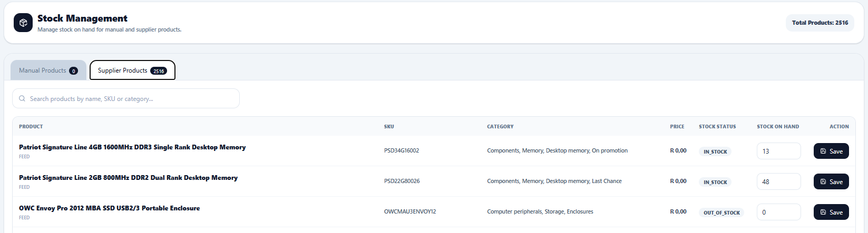The height and width of the screenshot is (233, 868).
Task: Edit stock on hand field showing 48
Action: pos(779,181)
